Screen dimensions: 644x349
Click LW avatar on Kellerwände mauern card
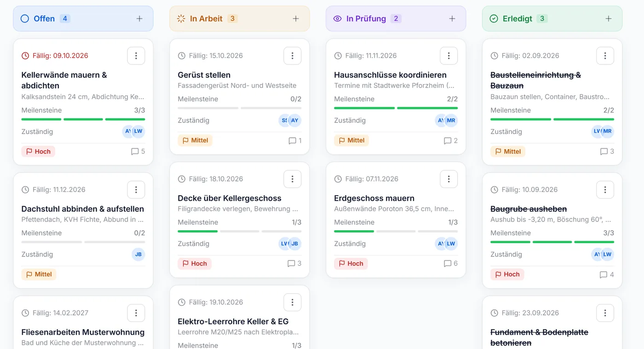tap(138, 131)
